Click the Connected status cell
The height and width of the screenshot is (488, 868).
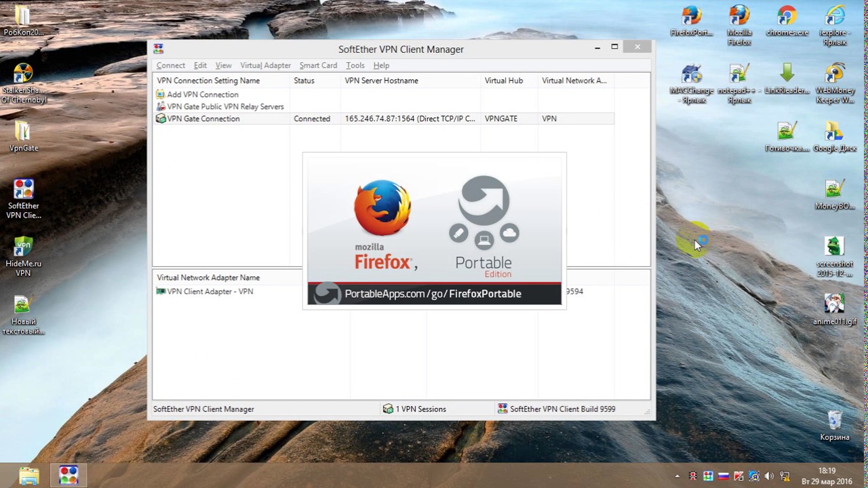312,119
